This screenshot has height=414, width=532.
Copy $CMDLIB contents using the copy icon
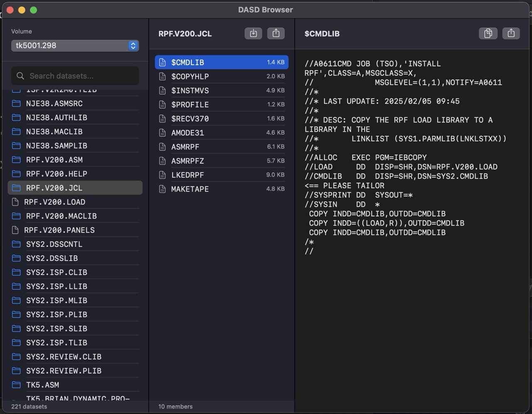[488, 33]
